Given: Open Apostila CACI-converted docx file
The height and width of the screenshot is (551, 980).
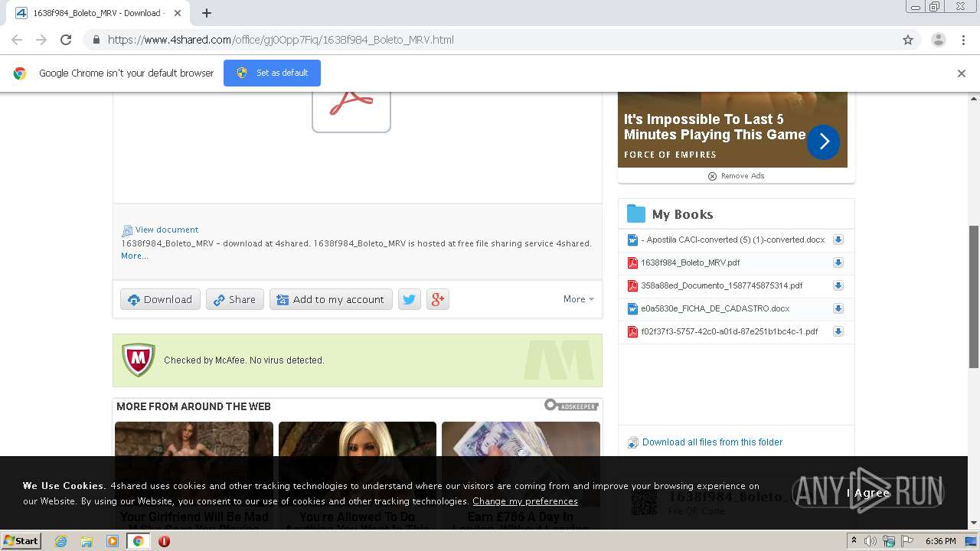Looking at the screenshot, I should tap(733, 240).
